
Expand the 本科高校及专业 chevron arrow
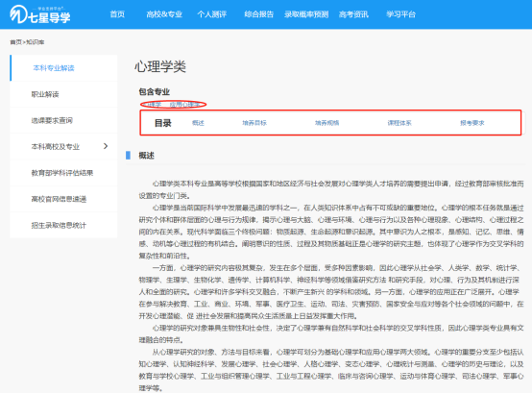click(106, 146)
